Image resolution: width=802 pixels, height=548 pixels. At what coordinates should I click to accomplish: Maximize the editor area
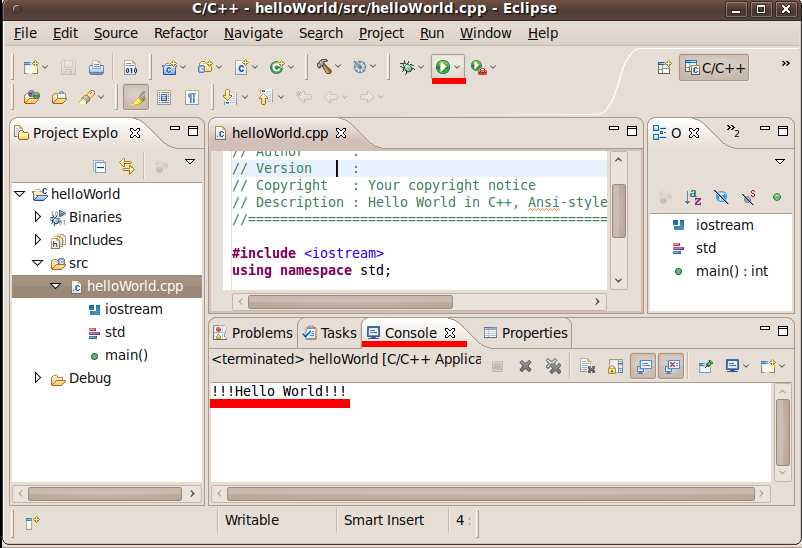[x=632, y=131]
